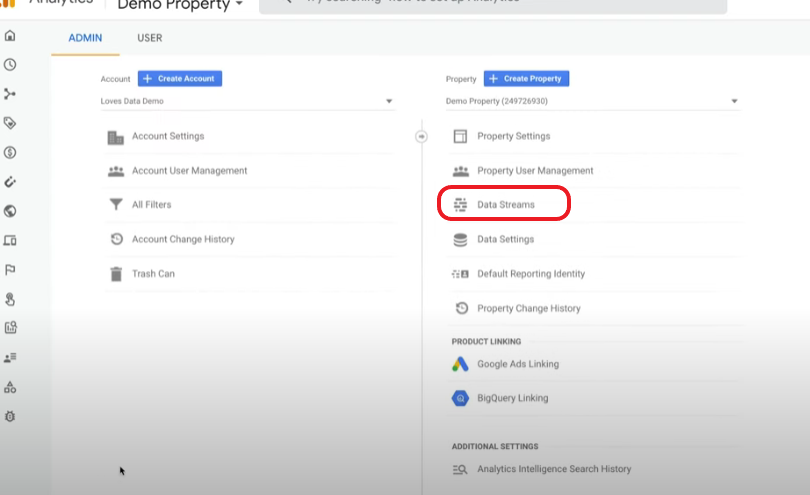Click the Data Streams icon
This screenshot has width=810, height=495.
click(x=460, y=205)
